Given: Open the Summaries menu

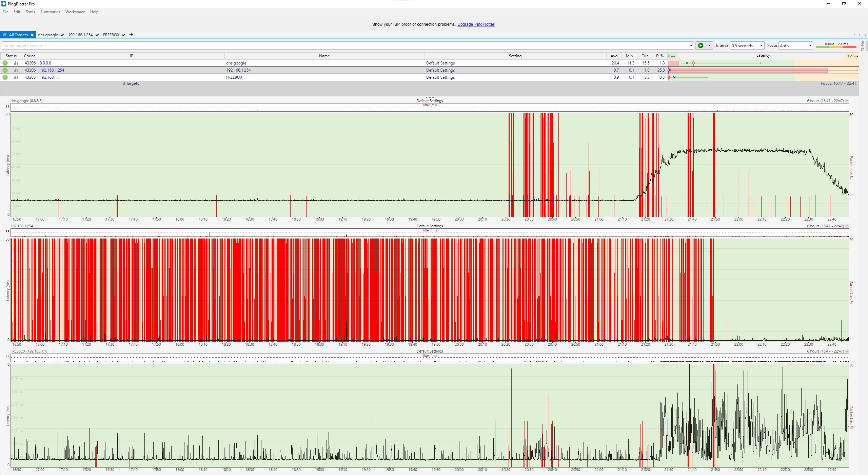Looking at the screenshot, I should point(50,12).
